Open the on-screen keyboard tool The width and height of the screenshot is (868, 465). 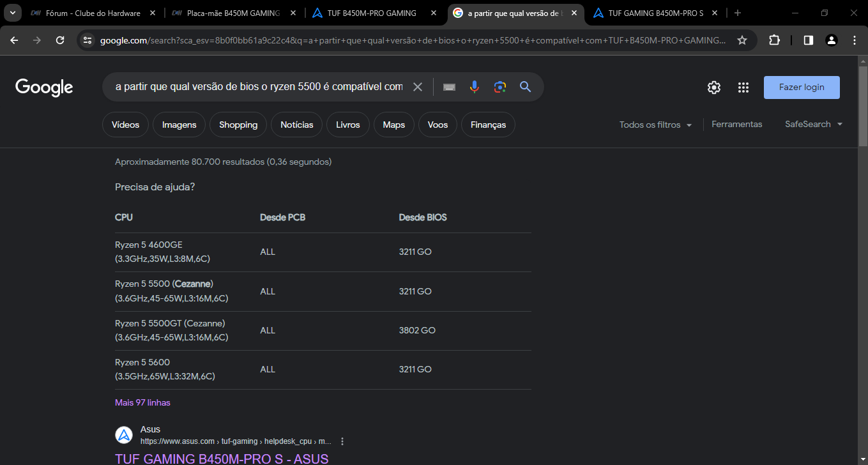point(449,87)
